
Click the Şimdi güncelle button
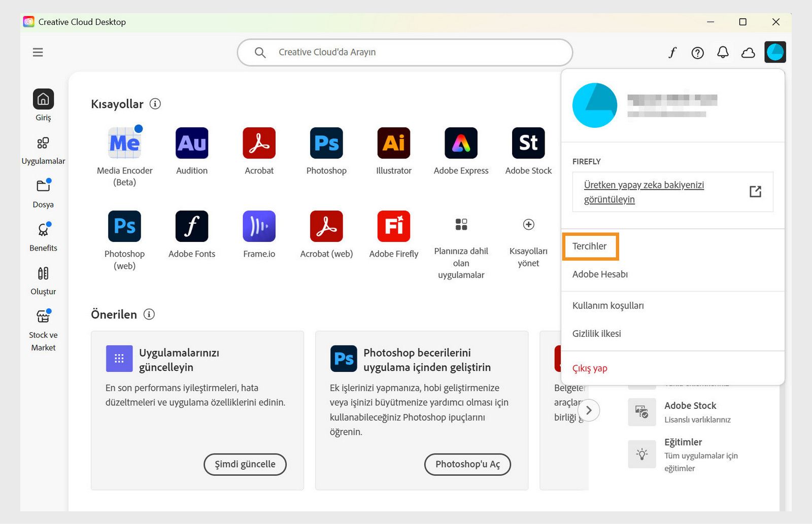pos(245,464)
